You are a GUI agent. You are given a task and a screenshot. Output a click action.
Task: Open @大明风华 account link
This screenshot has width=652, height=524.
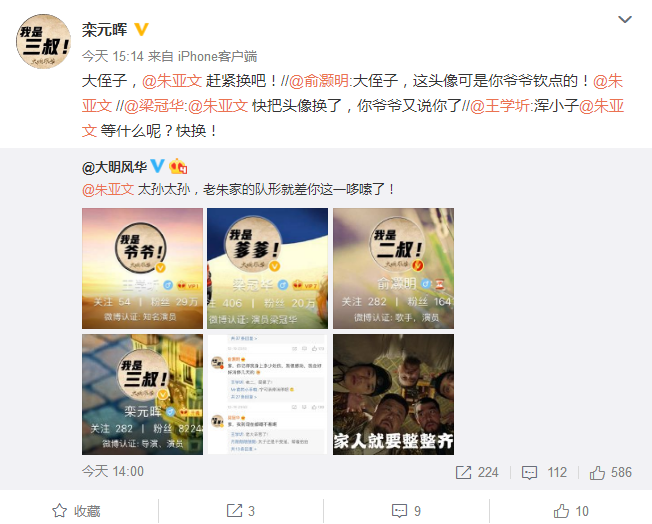click(x=114, y=167)
